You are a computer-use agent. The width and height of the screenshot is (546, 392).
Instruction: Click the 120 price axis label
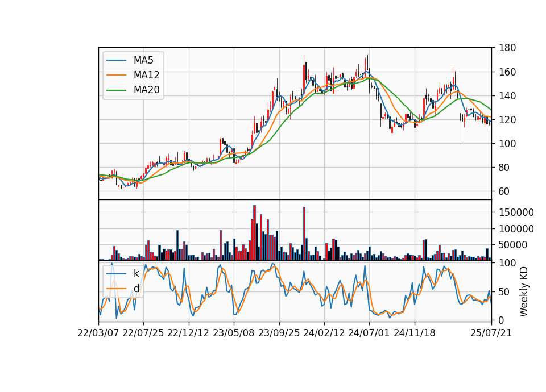(507, 120)
